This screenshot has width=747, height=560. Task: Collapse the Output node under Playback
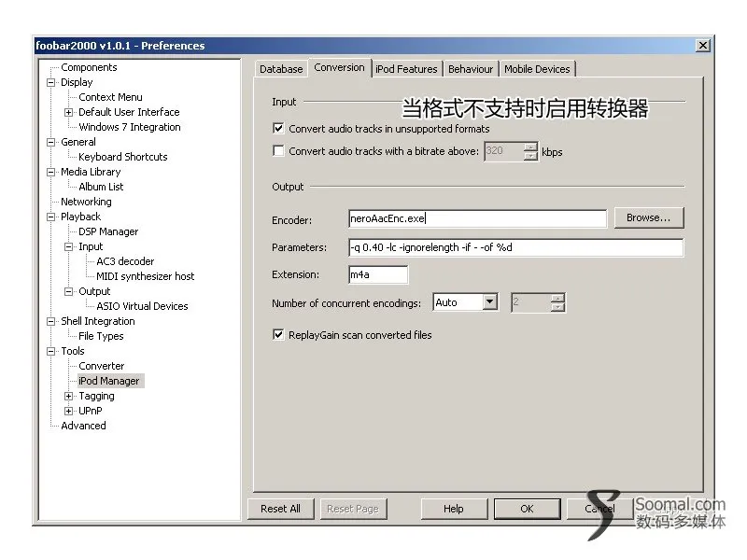(x=68, y=291)
